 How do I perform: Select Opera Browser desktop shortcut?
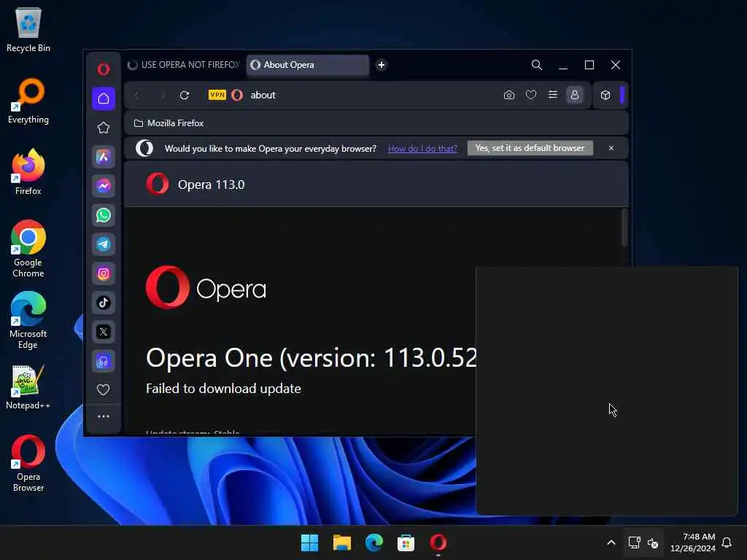tap(28, 463)
